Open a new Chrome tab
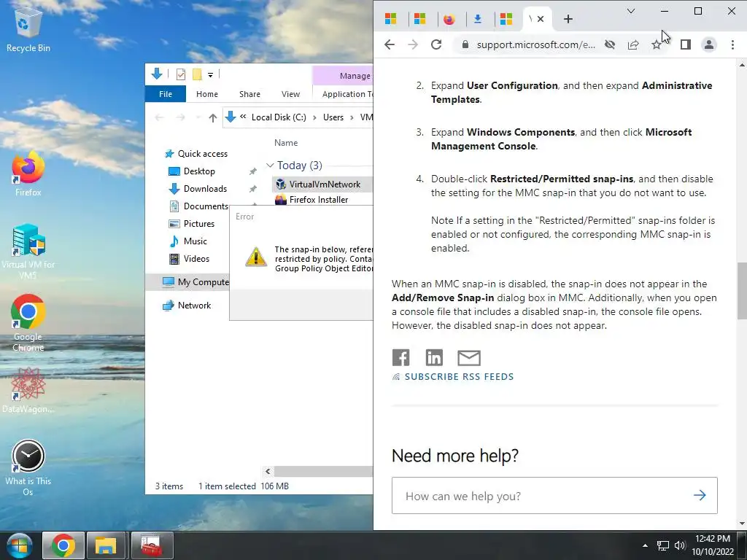The height and width of the screenshot is (560, 747). coord(568,19)
